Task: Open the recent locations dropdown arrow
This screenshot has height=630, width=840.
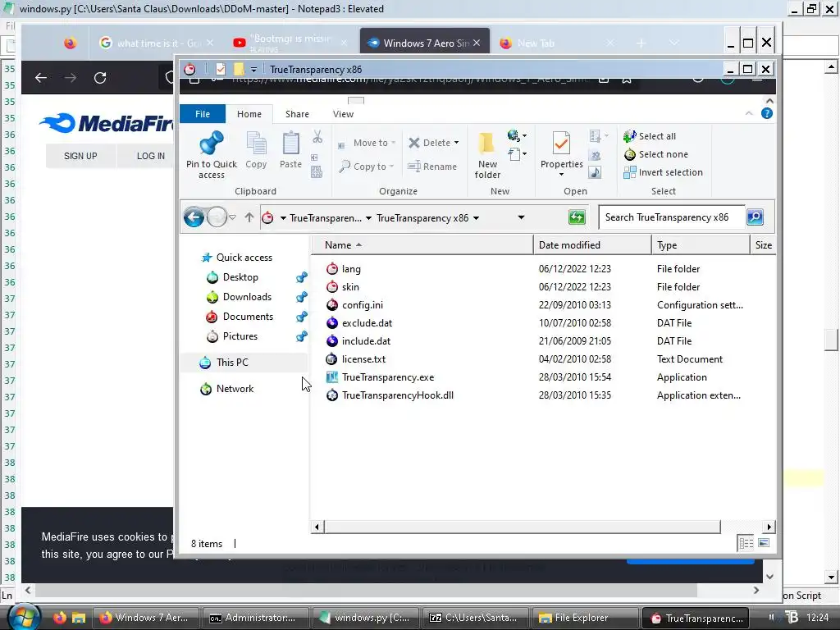Action: tap(232, 217)
